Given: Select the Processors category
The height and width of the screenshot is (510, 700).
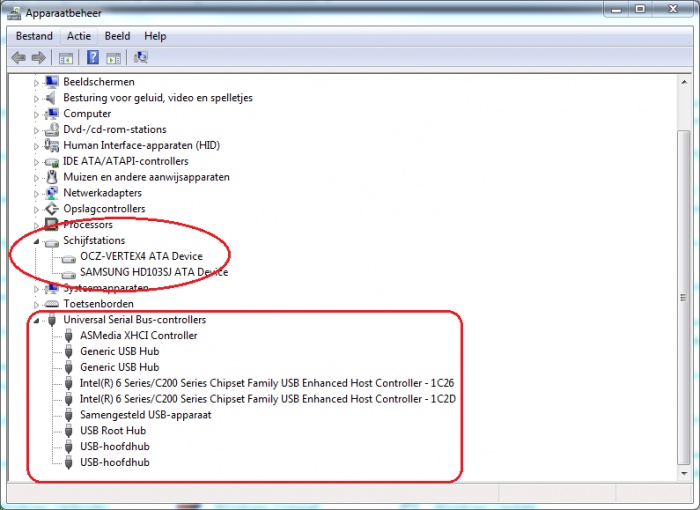Looking at the screenshot, I should click(x=88, y=225).
